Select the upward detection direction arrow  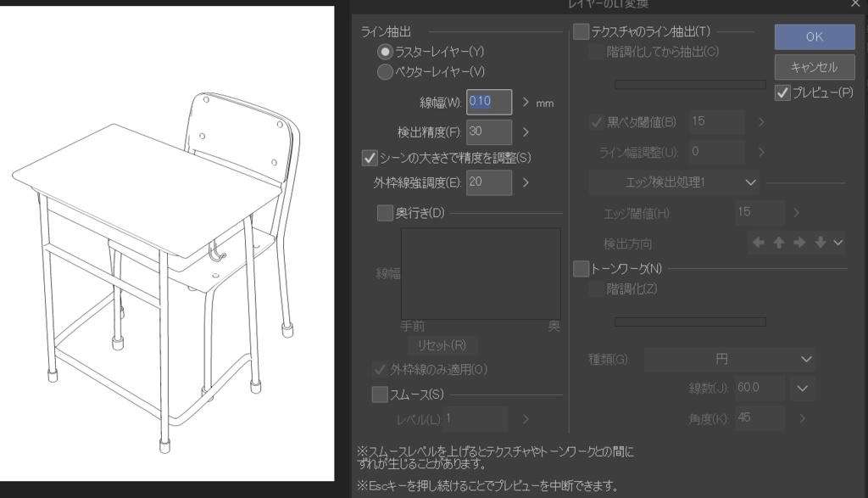(778, 242)
